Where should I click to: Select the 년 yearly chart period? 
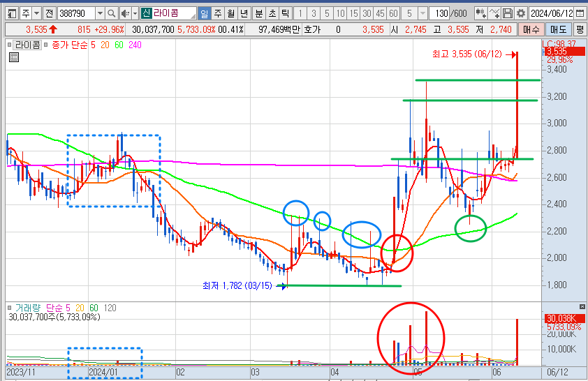244,14
